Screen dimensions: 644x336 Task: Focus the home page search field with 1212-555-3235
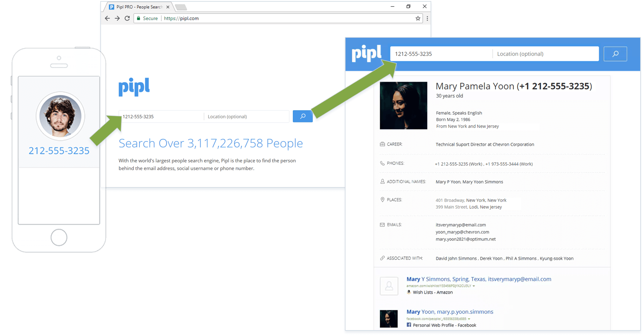tap(161, 117)
